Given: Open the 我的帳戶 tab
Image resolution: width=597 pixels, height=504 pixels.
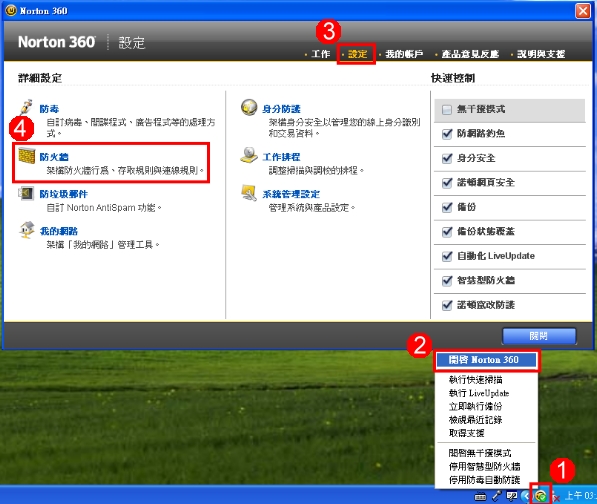Looking at the screenshot, I should click(x=404, y=54).
